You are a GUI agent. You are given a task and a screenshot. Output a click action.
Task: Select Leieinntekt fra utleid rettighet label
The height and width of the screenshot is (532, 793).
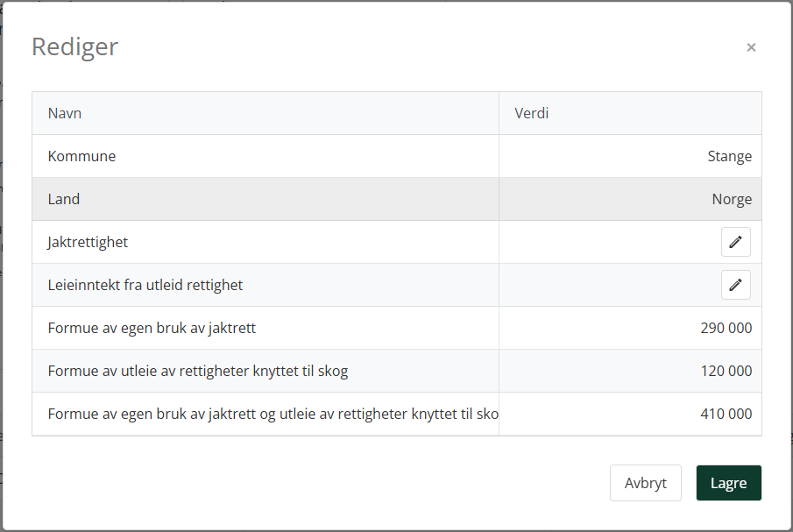[x=145, y=285]
